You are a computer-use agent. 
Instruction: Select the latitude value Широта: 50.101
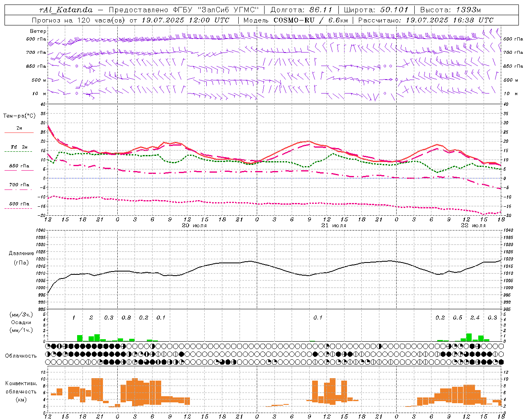click(x=376, y=9)
